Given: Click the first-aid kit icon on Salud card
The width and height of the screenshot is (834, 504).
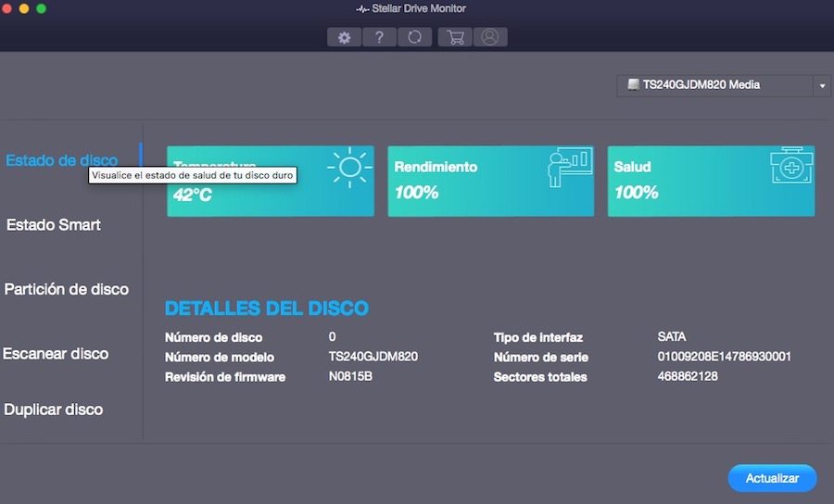Looking at the screenshot, I should 791,166.
